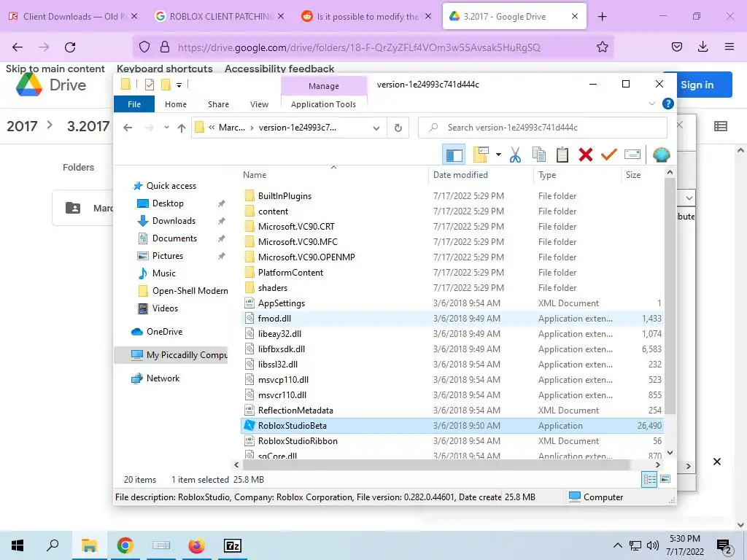Select fmod.dll in file list
747x560 pixels.
274,319
